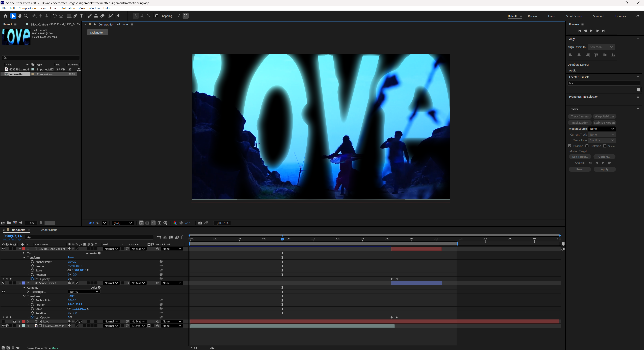Hide the Shape Layer 1 eye toggle

3,283
